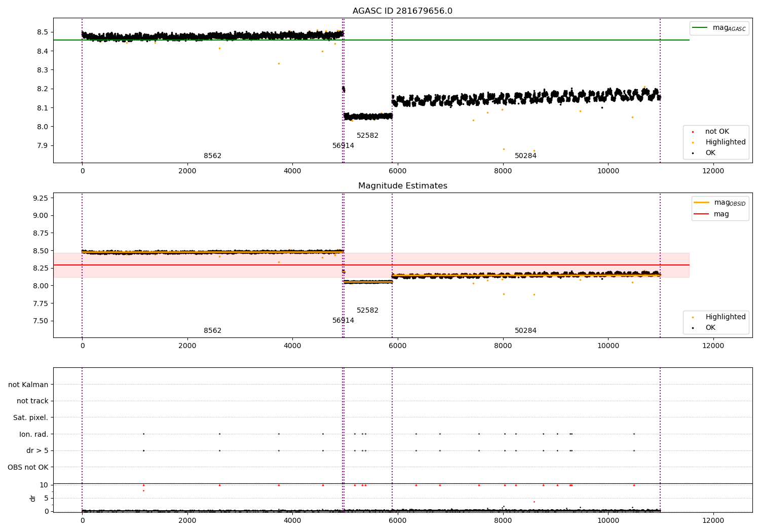Click obsid label '56914' in the middle plot

pyautogui.click(x=343, y=321)
